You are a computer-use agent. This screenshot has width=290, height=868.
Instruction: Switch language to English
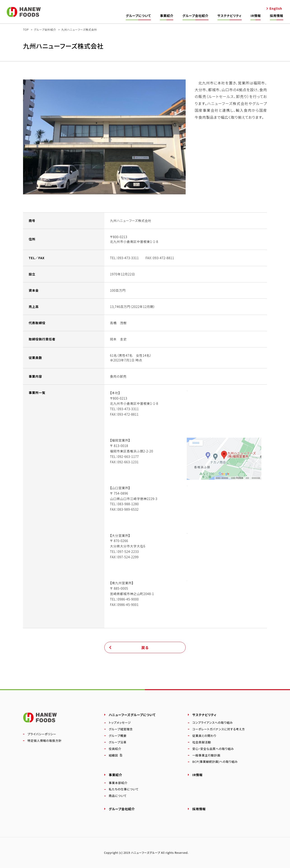coord(274,8)
